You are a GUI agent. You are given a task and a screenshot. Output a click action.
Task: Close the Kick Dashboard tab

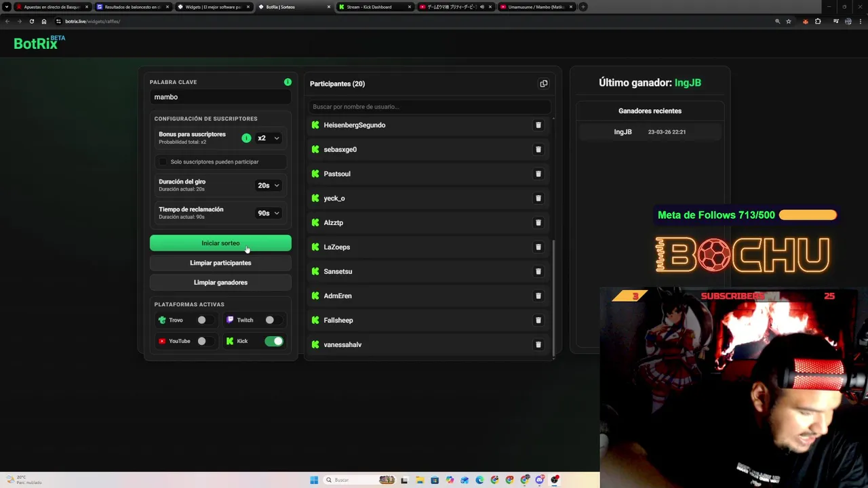coord(410,7)
